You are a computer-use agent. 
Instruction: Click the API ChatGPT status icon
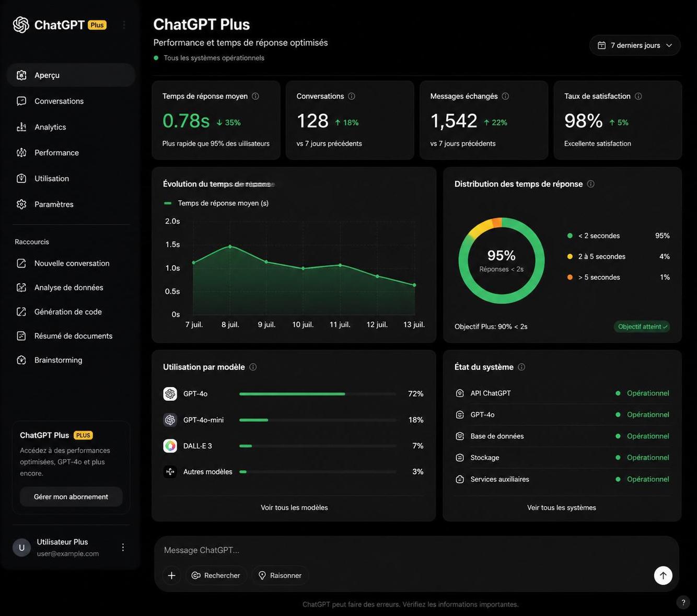(x=460, y=393)
